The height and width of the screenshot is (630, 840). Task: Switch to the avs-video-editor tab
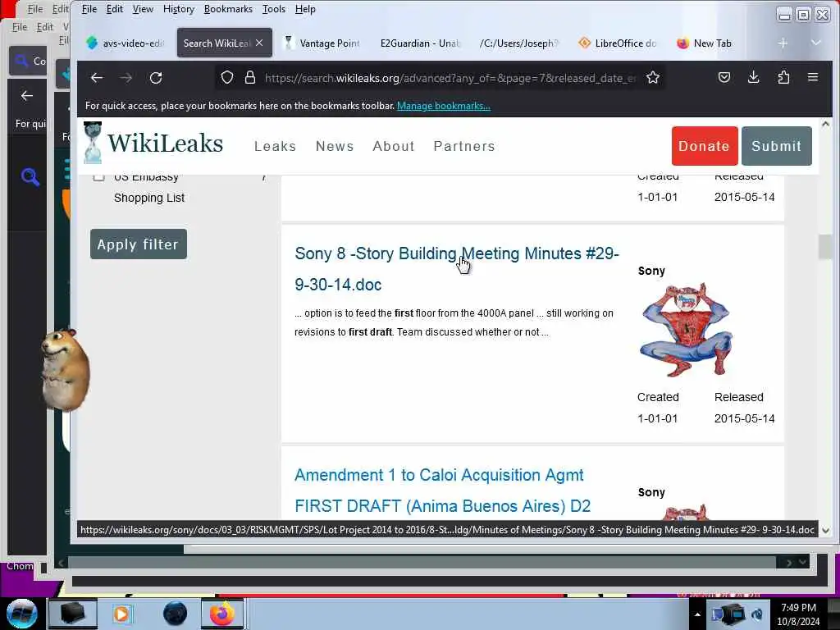[126, 43]
